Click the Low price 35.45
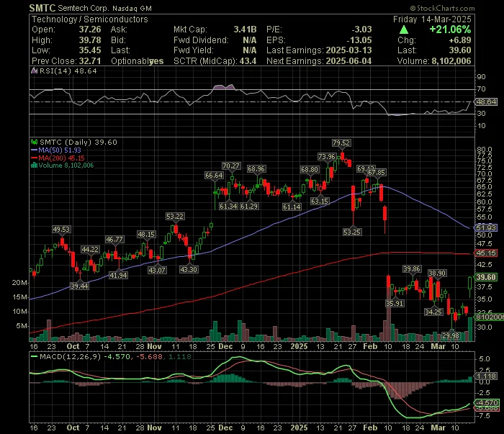Viewport: 504px width, 434px height. pos(90,50)
